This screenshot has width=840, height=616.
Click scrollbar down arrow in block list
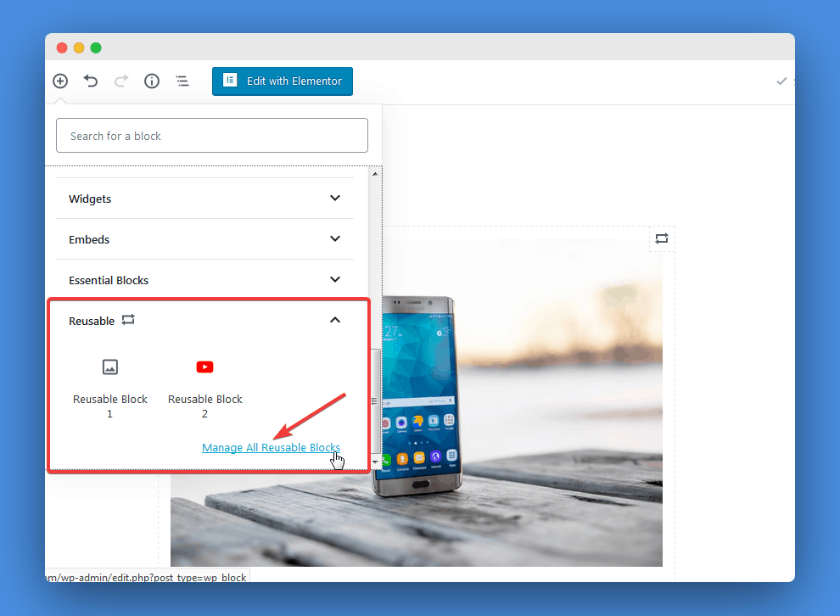tap(375, 462)
